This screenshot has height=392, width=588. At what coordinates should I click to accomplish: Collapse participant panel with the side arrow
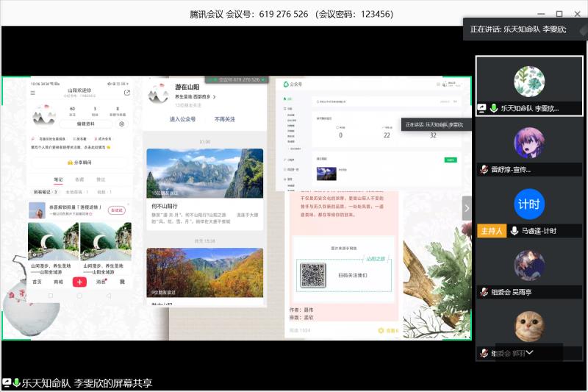tap(467, 208)
